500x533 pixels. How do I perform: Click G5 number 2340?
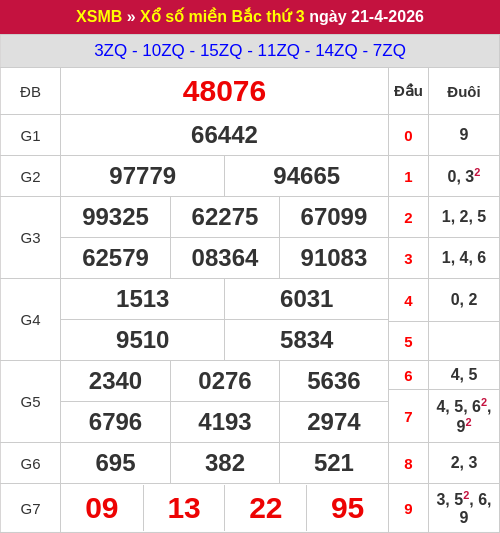(x=115, y=381)
